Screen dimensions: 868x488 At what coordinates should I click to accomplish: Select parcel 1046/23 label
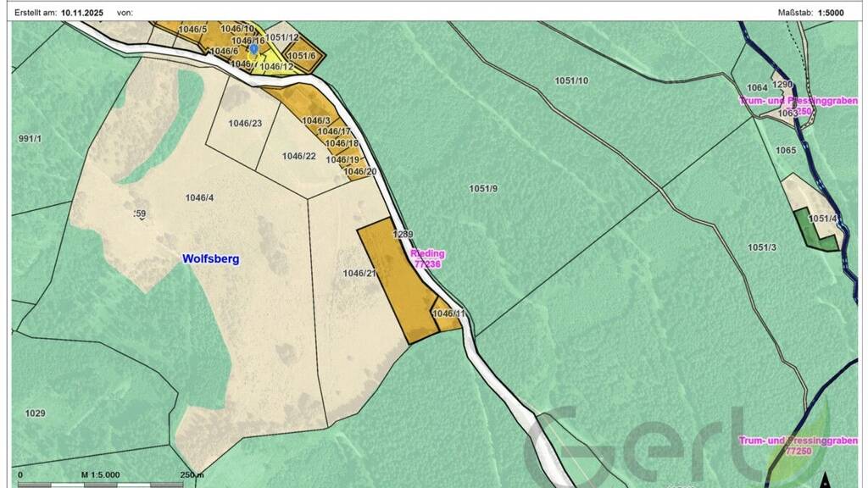click(245, 123)
